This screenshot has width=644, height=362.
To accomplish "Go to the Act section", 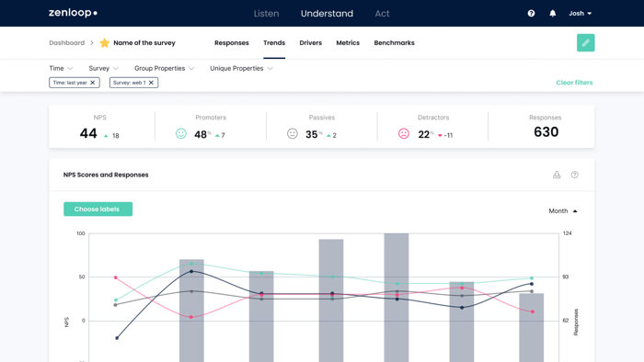I will (x=382, y=13).
